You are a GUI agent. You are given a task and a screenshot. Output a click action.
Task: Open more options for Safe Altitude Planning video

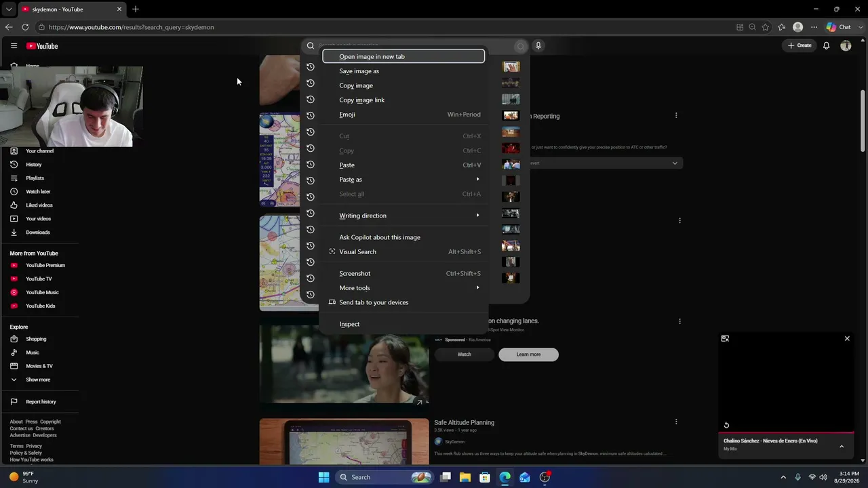click(676, 422)
